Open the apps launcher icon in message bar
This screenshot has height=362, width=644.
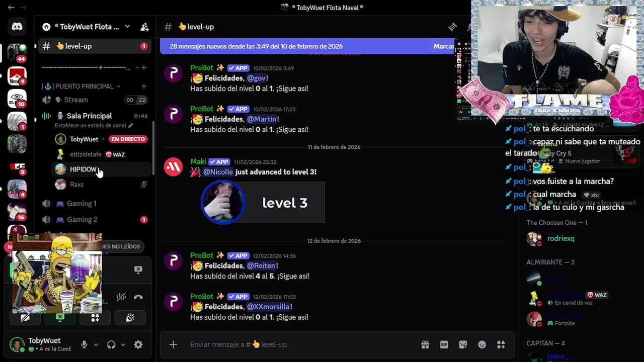click(501, 344)
